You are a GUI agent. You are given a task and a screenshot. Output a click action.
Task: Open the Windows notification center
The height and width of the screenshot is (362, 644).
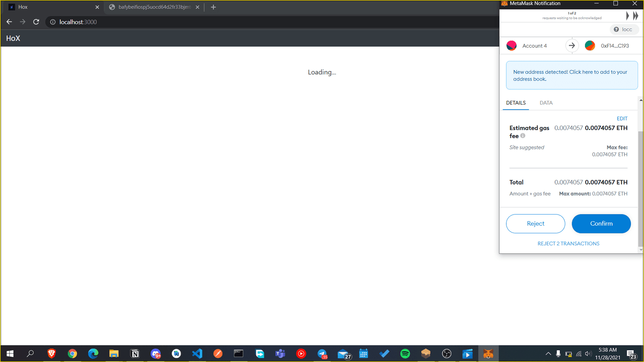pyautogui.click(x=632, y=354)
